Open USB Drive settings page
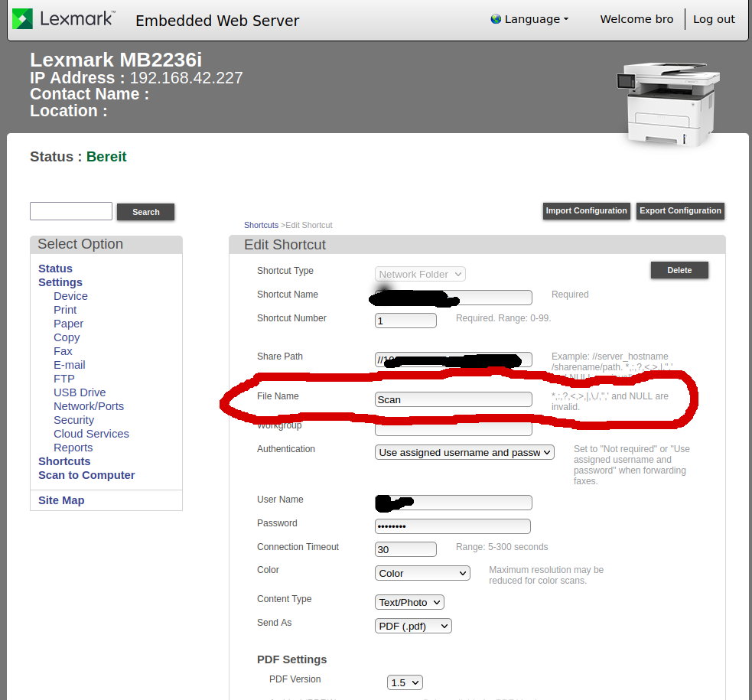The width and height of the screenshot is (752, 700). coord(80,392)
